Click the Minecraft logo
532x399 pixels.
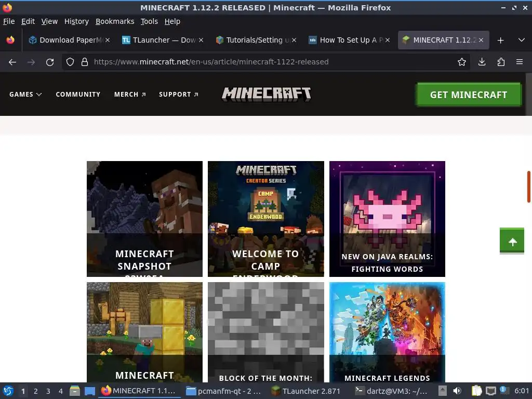(x=267, y=94)
